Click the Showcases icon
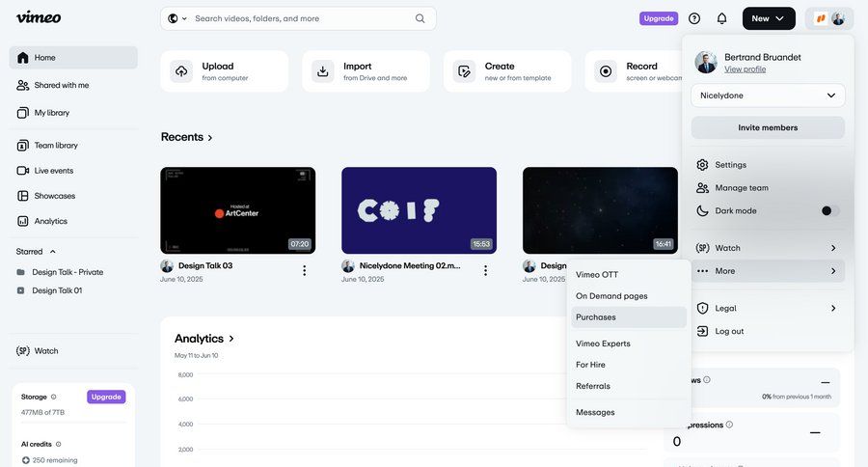The height and width of the screenshot is (467, 868). [23, 196]
